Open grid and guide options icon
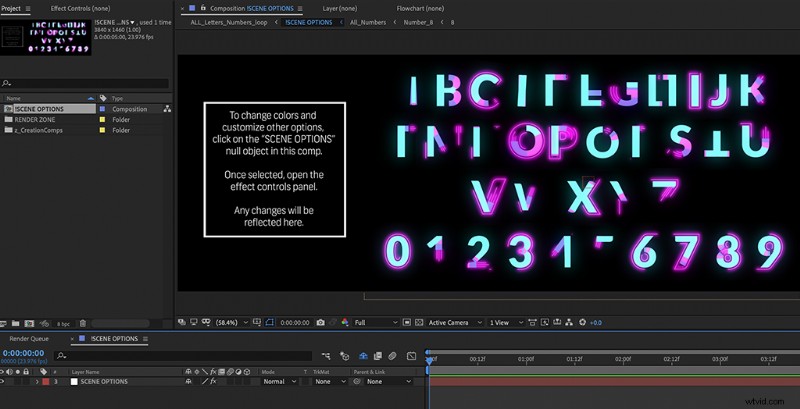The image size is (800, 409). (x=257, y=322)
